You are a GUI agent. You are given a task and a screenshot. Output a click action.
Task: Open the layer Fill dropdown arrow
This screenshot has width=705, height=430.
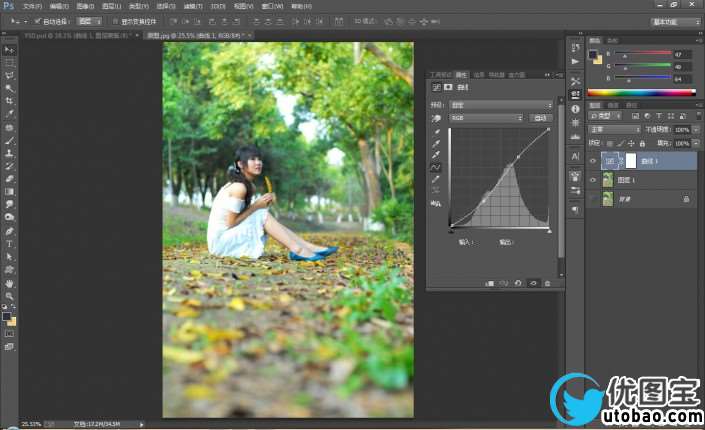(696, 143)
